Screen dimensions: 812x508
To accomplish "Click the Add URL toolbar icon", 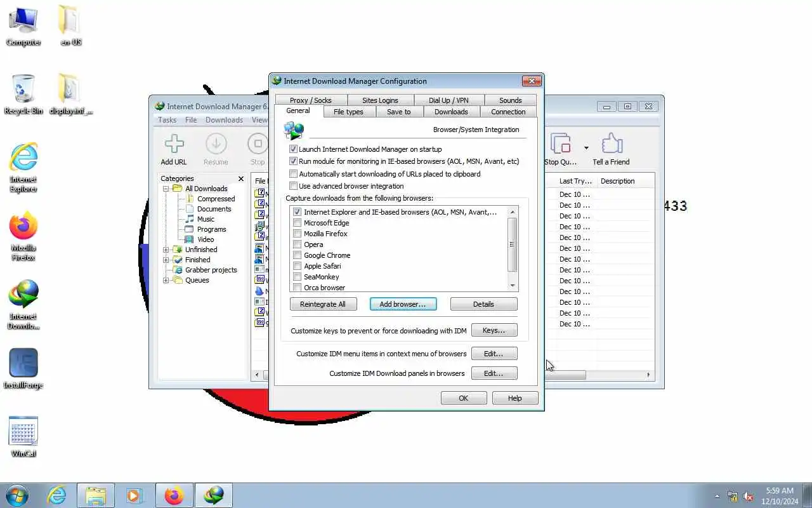I will coord(174,144).
